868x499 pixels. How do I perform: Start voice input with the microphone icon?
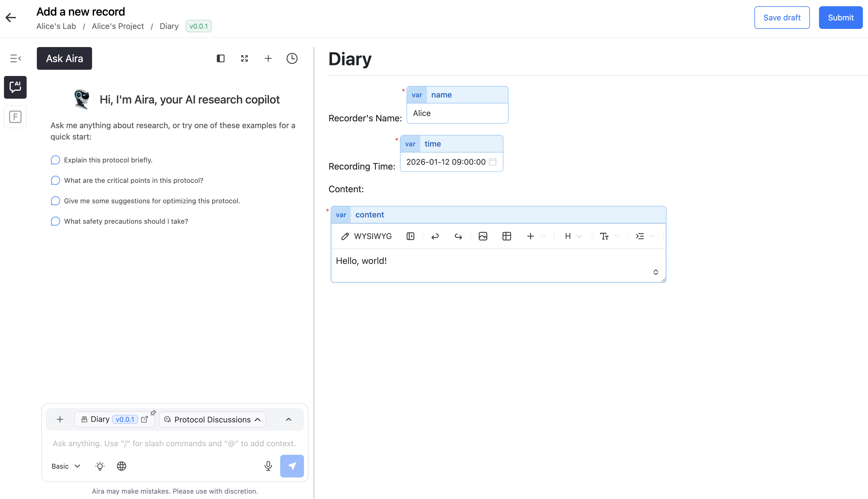pos(268,466)
